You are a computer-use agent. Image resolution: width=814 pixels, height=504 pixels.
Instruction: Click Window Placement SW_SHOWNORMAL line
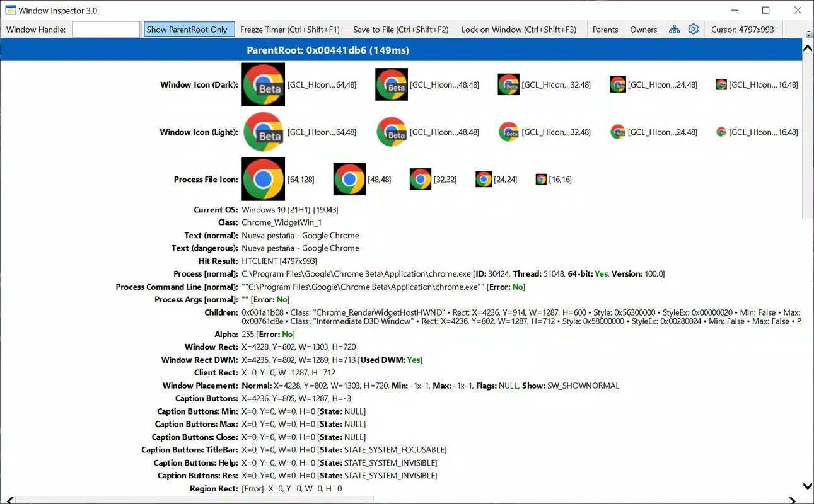[x=431, y=386]
